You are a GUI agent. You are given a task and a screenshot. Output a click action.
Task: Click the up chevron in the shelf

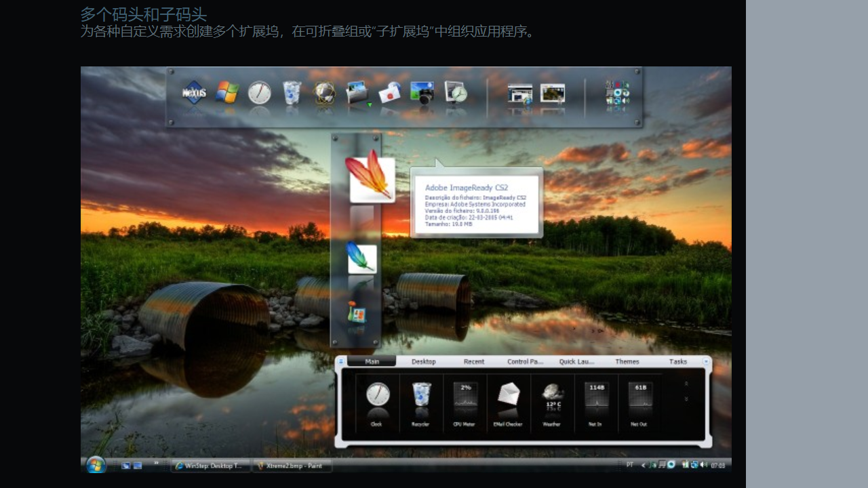pos(686,384)
